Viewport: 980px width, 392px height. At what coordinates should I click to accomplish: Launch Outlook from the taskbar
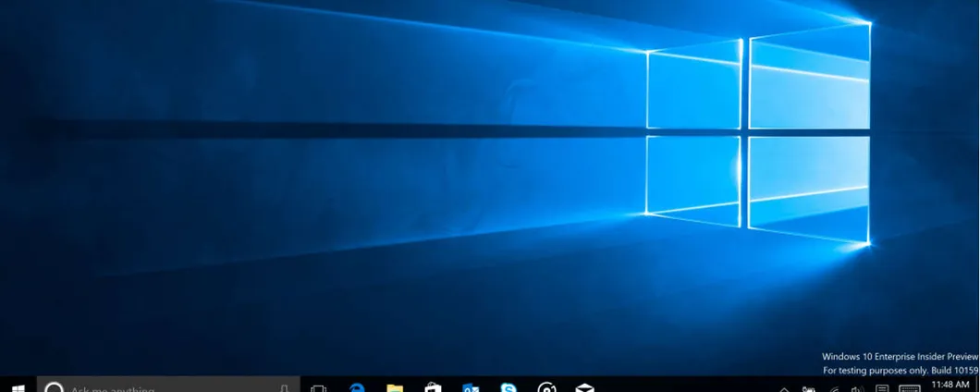pos(471,388)
